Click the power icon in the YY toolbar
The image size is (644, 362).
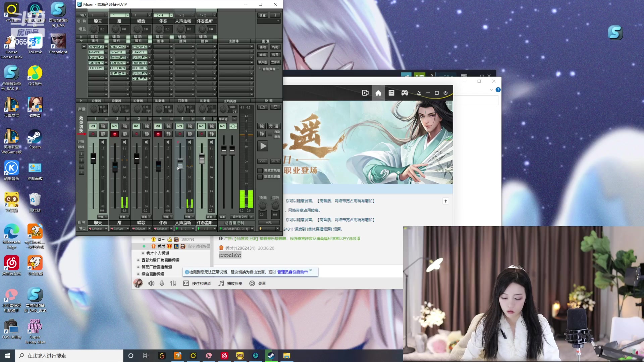click(x=446, y=93)
